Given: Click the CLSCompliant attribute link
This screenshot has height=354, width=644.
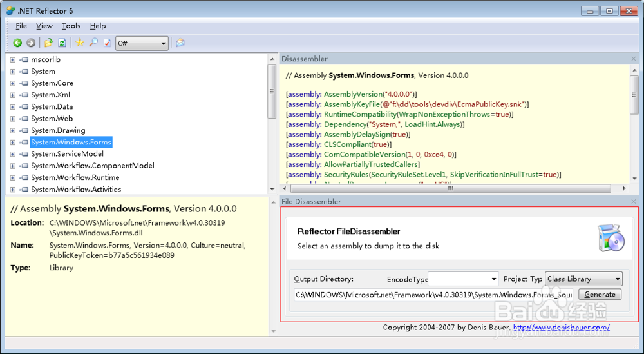Looking at the screenshot, I should pos(348,144).
